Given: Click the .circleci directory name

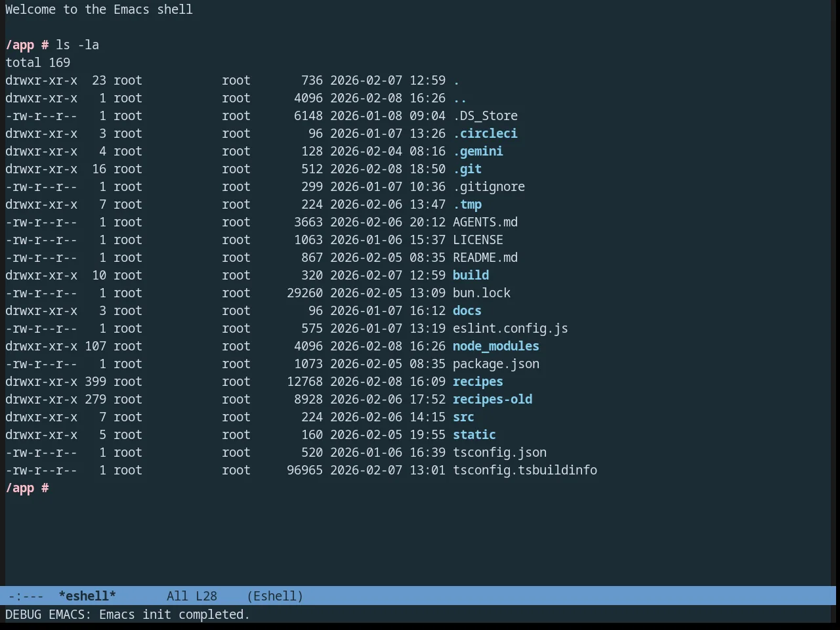Looking at the screenshot, I should tap(485, 133).
